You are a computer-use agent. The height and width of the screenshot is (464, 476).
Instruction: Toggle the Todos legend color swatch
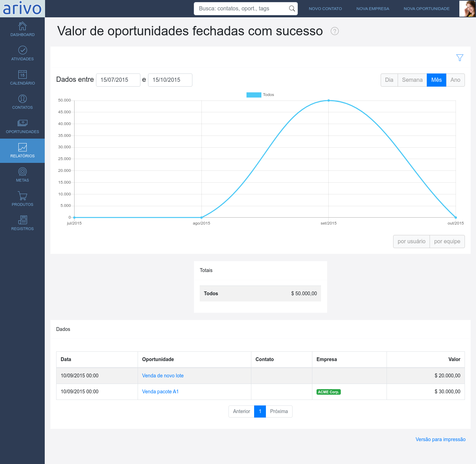(254, 95)
